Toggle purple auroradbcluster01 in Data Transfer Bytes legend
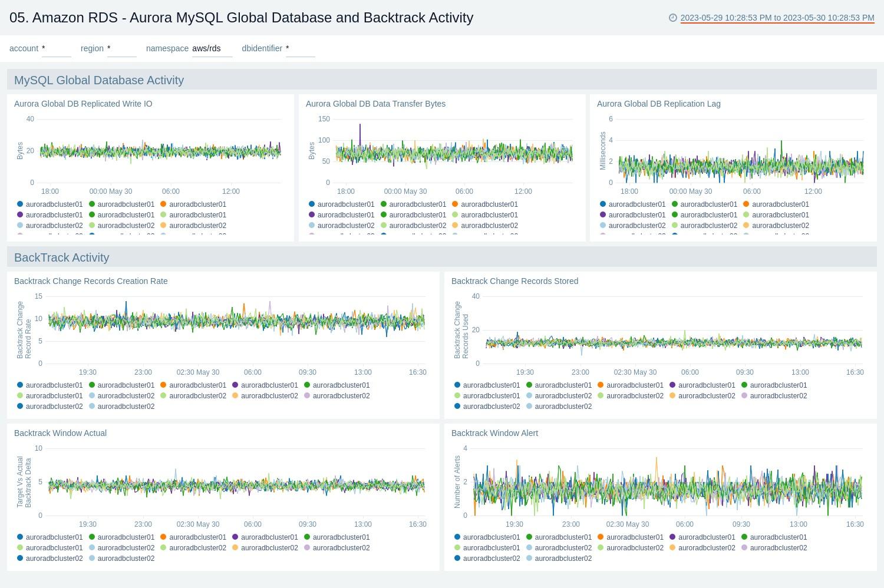Screen dimensions: 884x588 pyautogui.click(x=341, y=215)
